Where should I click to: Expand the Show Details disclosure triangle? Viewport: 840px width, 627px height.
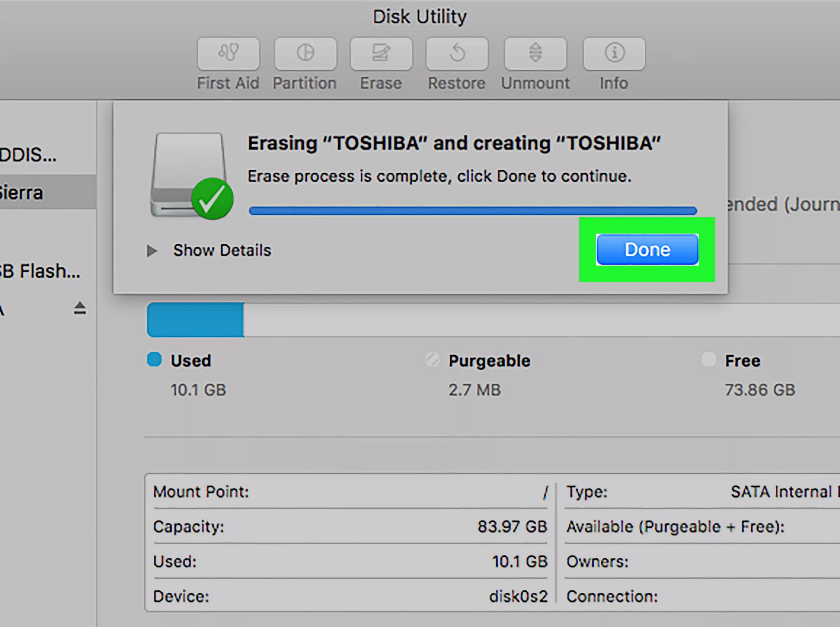point(152,250)
